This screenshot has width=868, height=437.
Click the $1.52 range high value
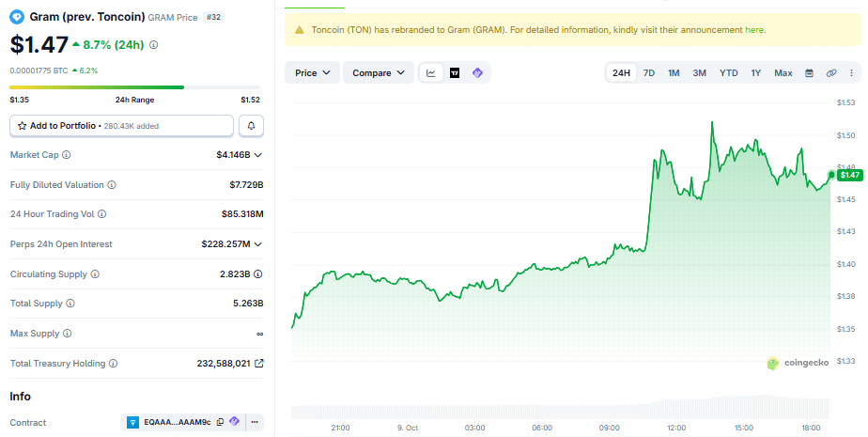[250, 100]
